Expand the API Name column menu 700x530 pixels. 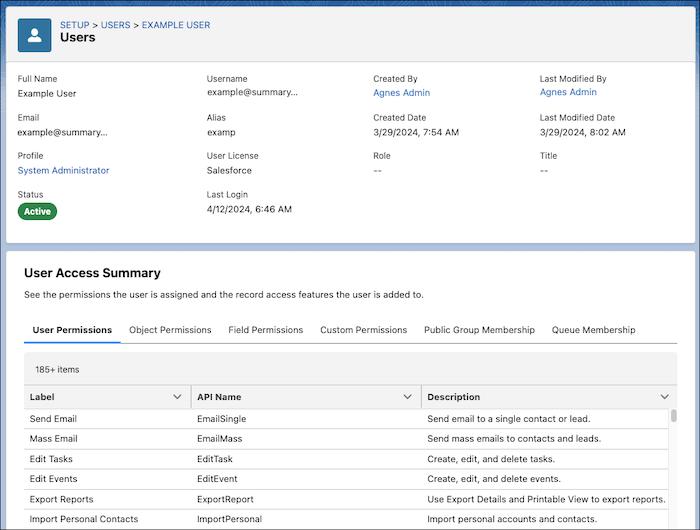(x=407, y=397)
